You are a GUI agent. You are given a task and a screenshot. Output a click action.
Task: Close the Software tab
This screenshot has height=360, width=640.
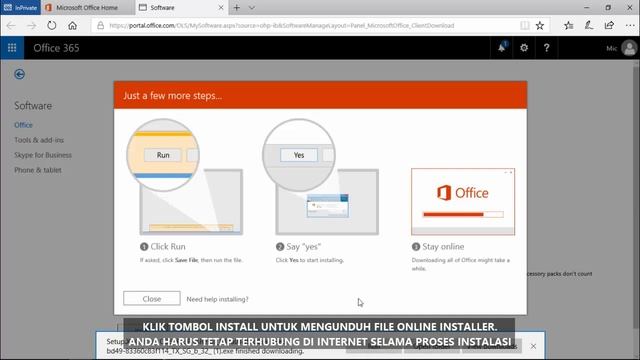[x=221, y=7]
